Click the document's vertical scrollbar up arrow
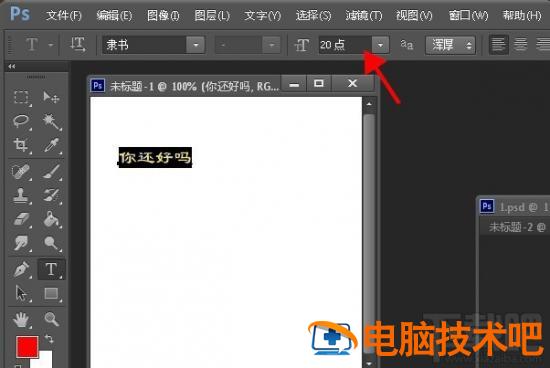Viewport: 550px width, 368px height. (369, 104)
